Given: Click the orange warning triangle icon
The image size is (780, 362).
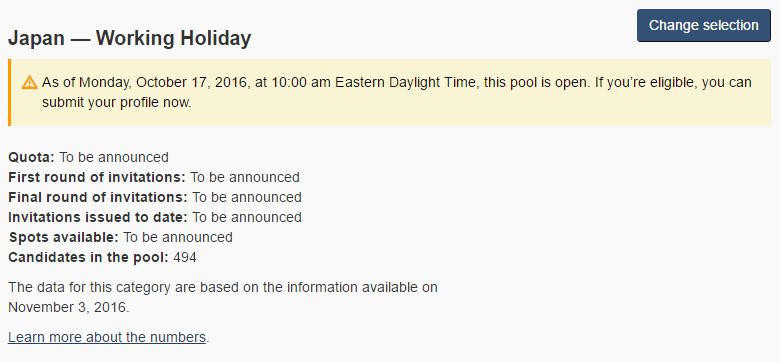Looking at the screenshot, I should point(29,82).
